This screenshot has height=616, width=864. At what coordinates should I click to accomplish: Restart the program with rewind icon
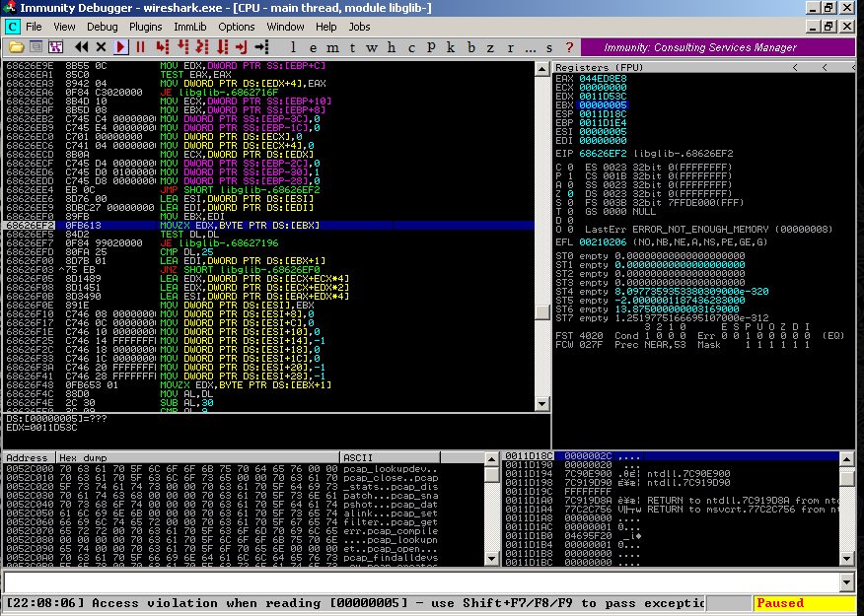(81, 46)
